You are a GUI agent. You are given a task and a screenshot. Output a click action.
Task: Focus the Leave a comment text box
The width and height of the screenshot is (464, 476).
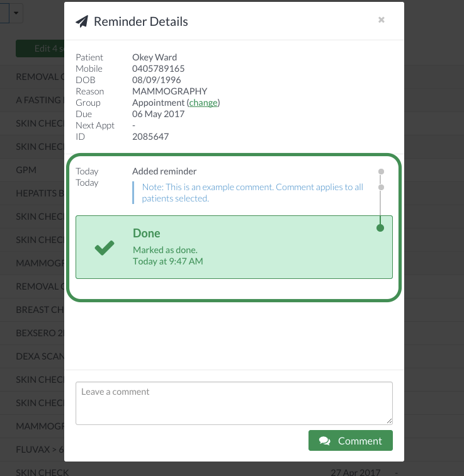tap(234, 403)
